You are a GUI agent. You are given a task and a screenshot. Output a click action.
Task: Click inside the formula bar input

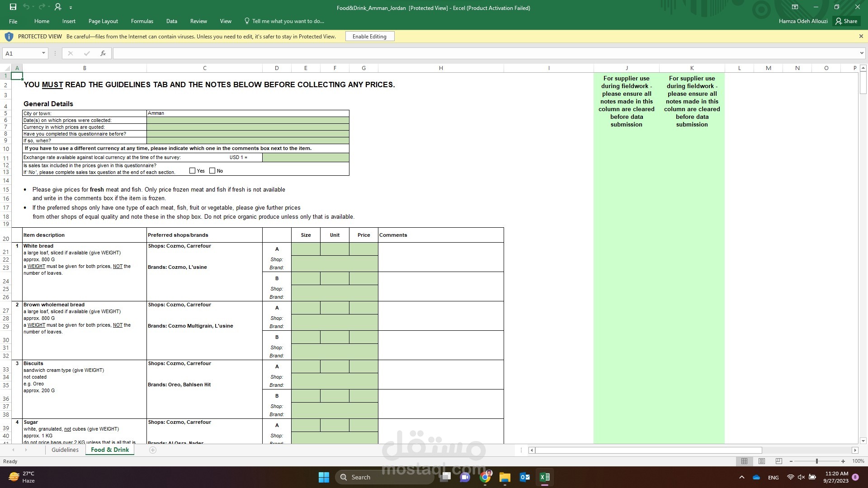[485, 53]
